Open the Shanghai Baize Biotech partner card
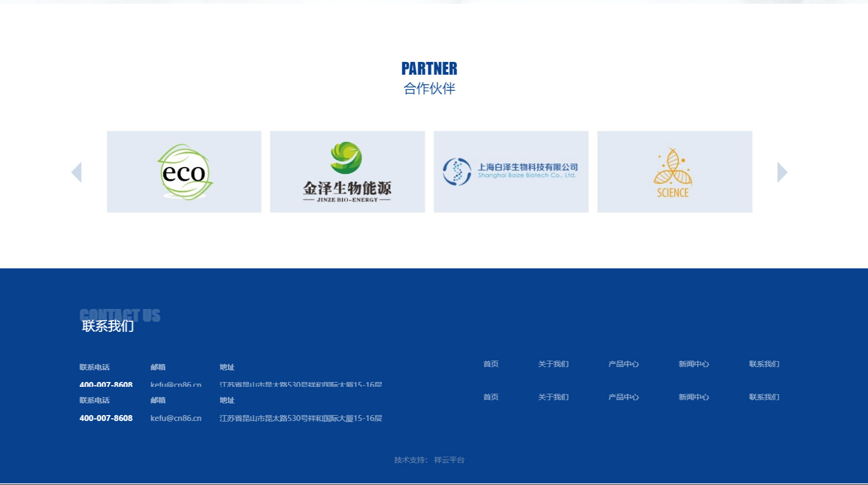Image resolution: width=868 pixels, height=485 pixels. [x=511, y=172]
